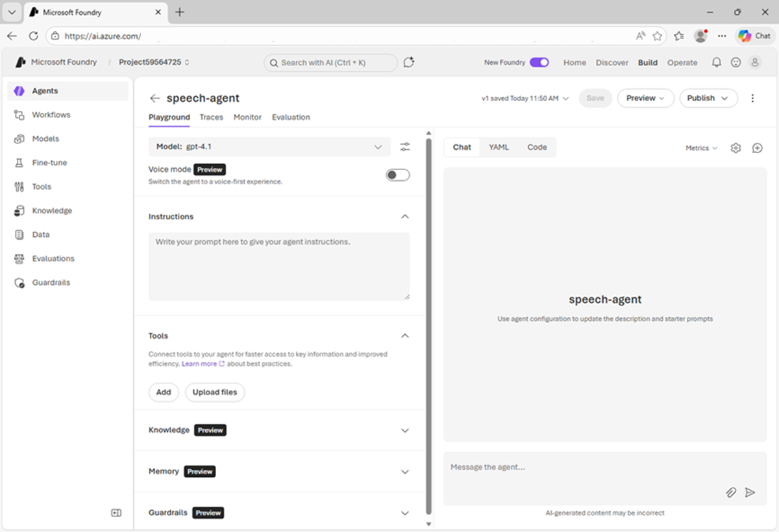The height and width of the screenshot is (532, 779).
Task: Navigate to Knowledge in the sidebar
Action: [51, 210]
